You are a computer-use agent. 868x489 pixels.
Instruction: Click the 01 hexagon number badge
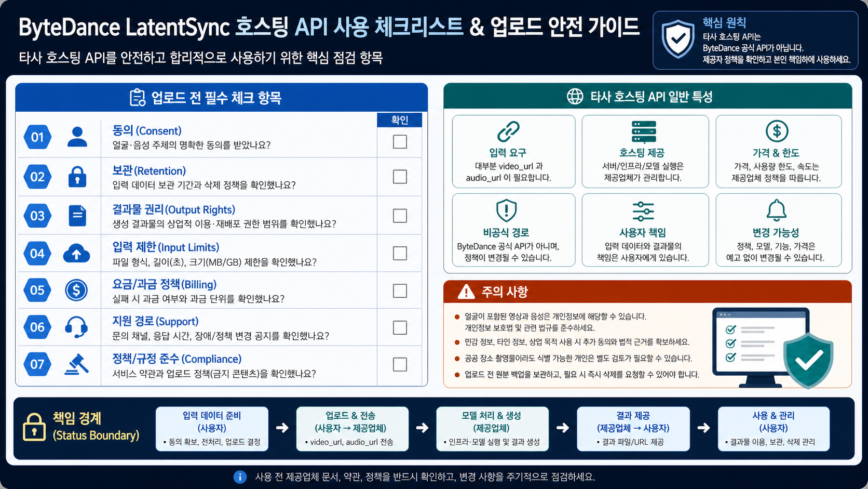pos(37,137)
